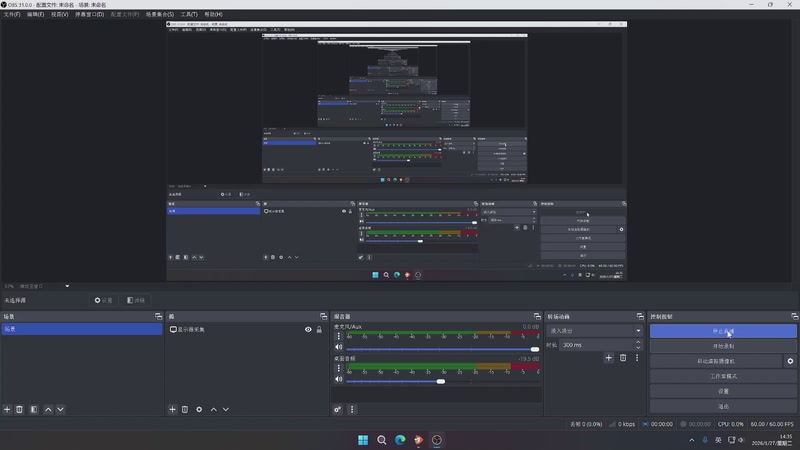The height and width of the screenshot is (450, 800).
Task: Decrease the 300 ms transition duration
Action: [x=638, y=348]
